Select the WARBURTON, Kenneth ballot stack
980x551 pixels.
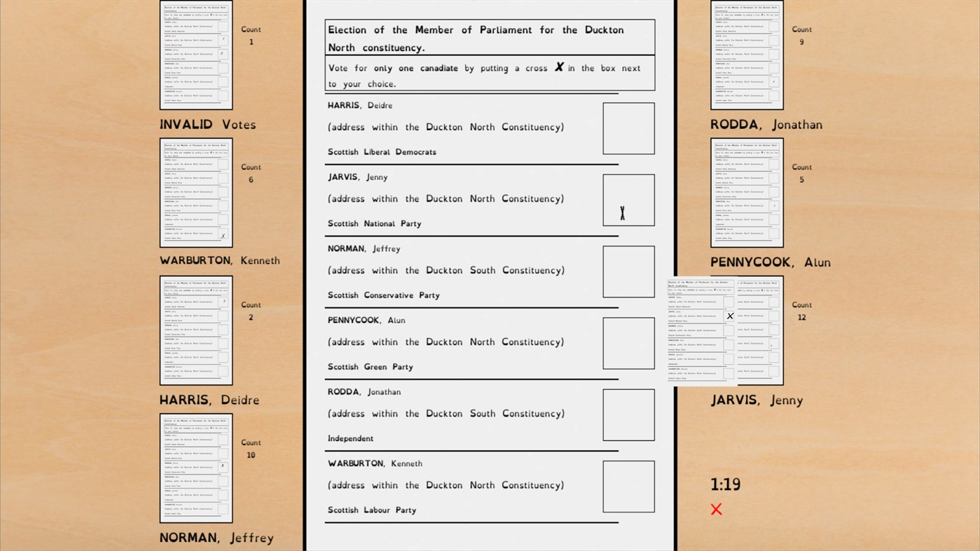[196, 193]
